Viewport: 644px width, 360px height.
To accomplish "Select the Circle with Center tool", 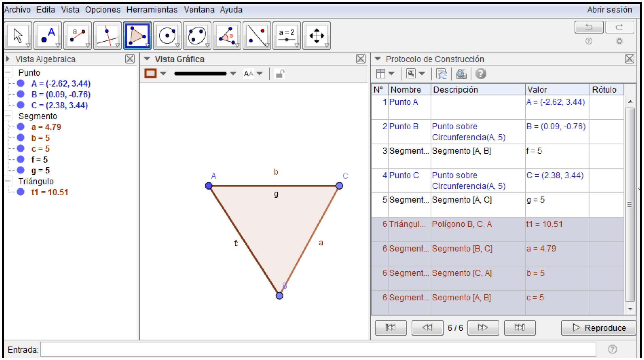I will 167,36.
